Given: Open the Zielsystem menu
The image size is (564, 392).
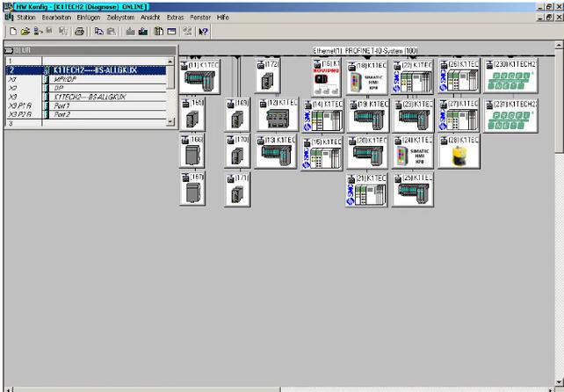Looking at the screenshot, I should click(x=120, y=18).
